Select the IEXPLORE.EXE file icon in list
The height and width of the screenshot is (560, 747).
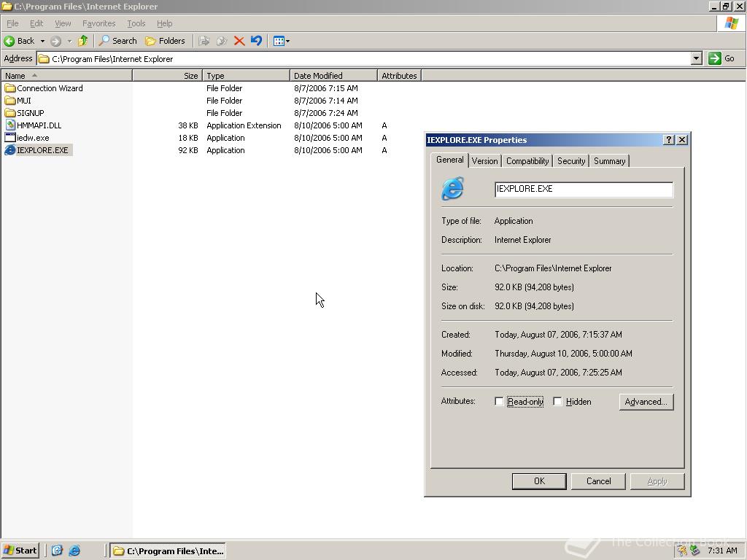10,150
